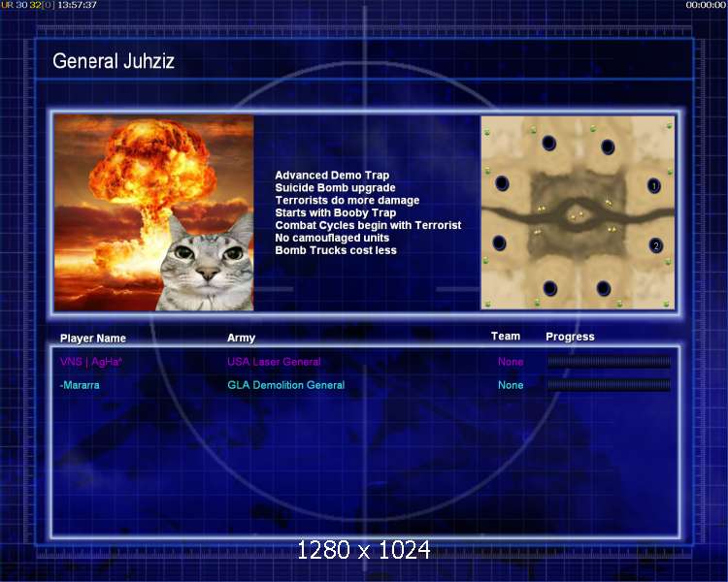The height and width of the screenshot is (582, 728).
Task: Select player -Mararra name
Action: (x=80, y=385)
